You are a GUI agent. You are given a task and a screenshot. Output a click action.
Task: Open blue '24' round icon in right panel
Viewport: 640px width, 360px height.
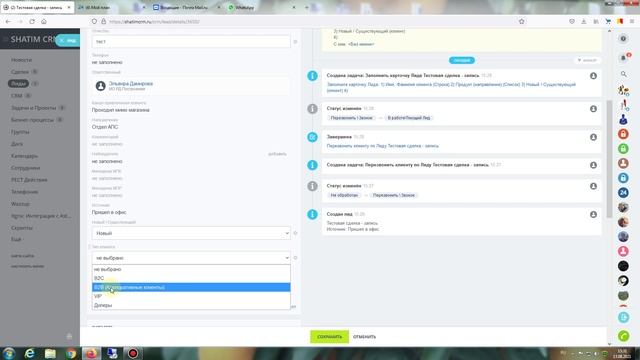pyautogui.click(x=623, y=192)
